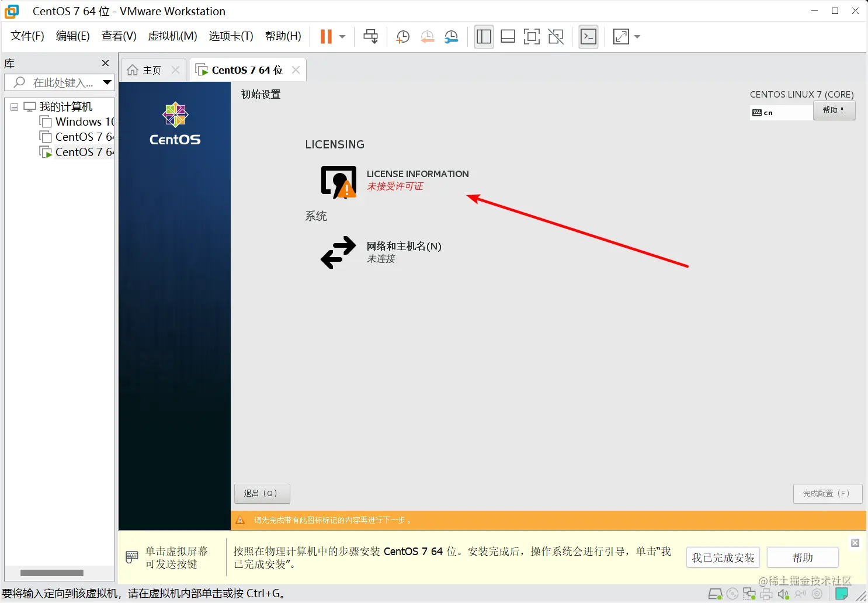Take a snapshot of the virtual machine
The image size is (868, 603).
tap(402, 37)
